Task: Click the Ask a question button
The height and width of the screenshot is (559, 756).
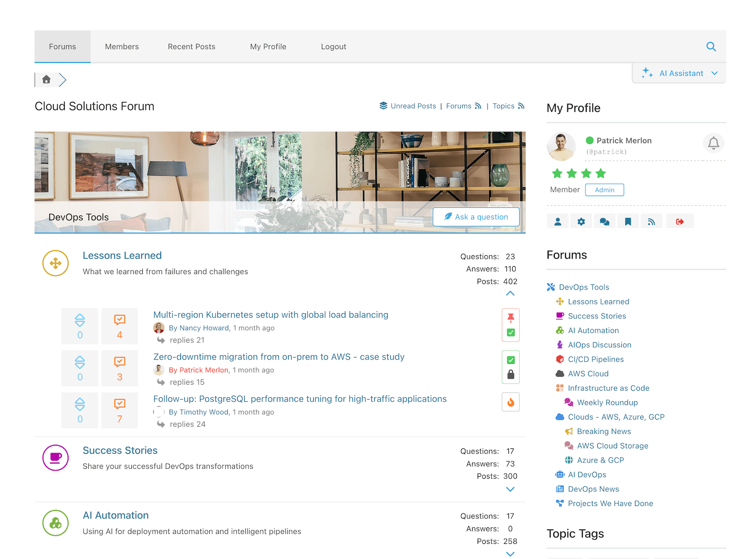Action: click(476, 217)
